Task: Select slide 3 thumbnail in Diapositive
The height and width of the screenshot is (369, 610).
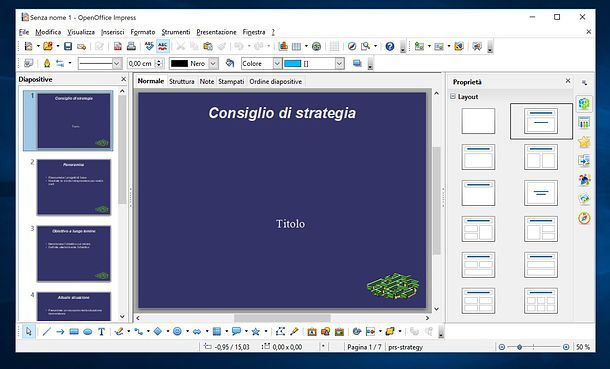Action: point(74,254)
